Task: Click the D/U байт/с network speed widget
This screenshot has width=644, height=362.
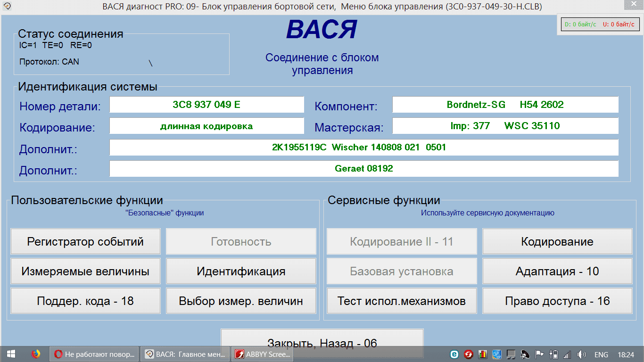Action: (x=600, y=24)
